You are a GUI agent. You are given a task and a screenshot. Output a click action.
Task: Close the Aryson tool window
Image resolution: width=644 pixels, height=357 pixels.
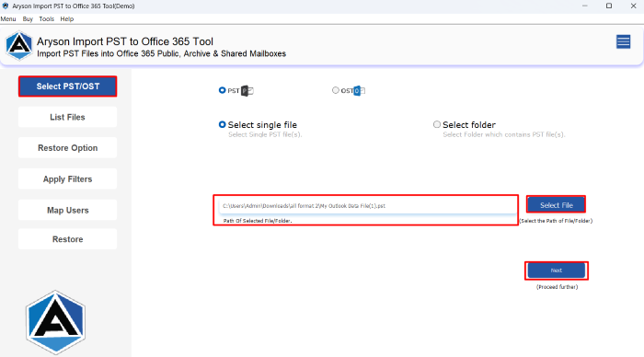pos(633,6)
